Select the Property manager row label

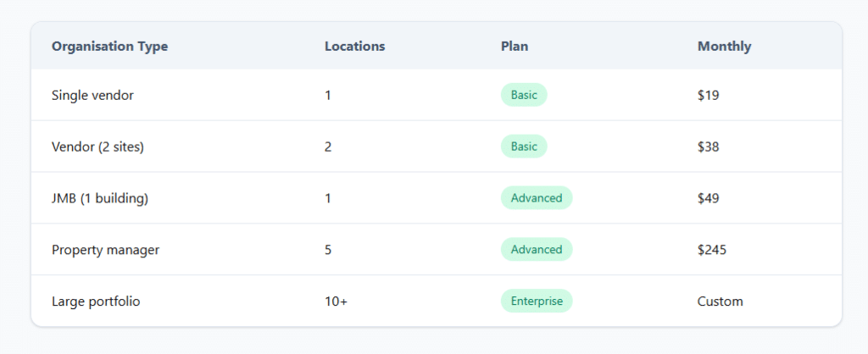point(105,250)
